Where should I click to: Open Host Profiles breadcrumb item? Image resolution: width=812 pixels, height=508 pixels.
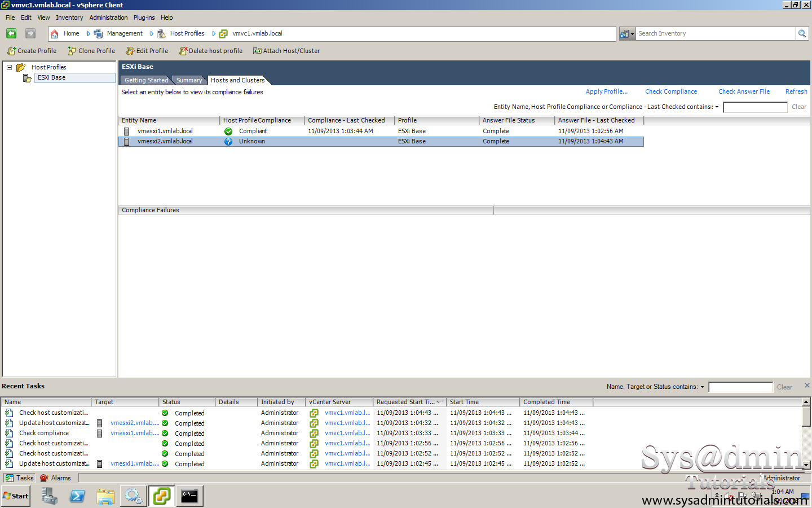[187, 33]
